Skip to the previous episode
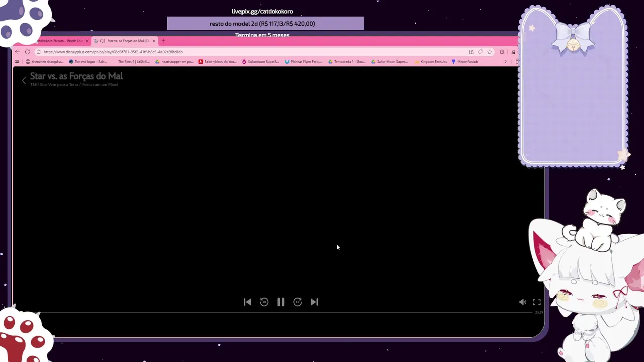 (247, 302)
